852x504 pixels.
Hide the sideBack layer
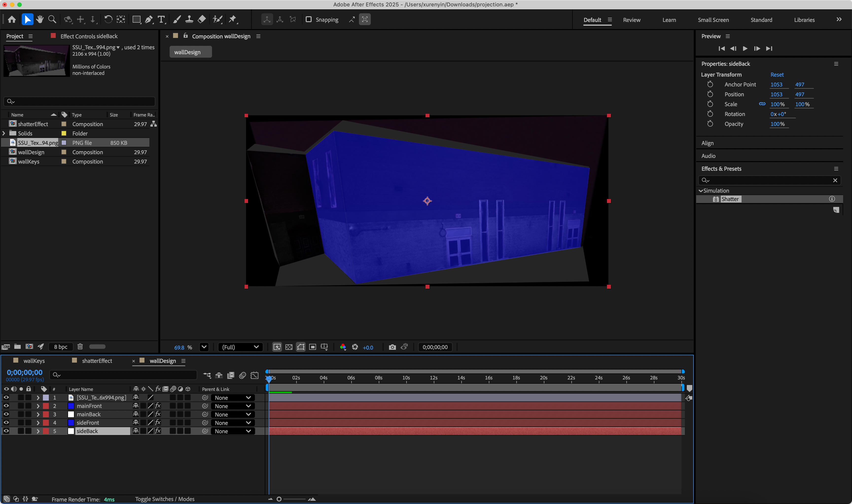[6, 431]
